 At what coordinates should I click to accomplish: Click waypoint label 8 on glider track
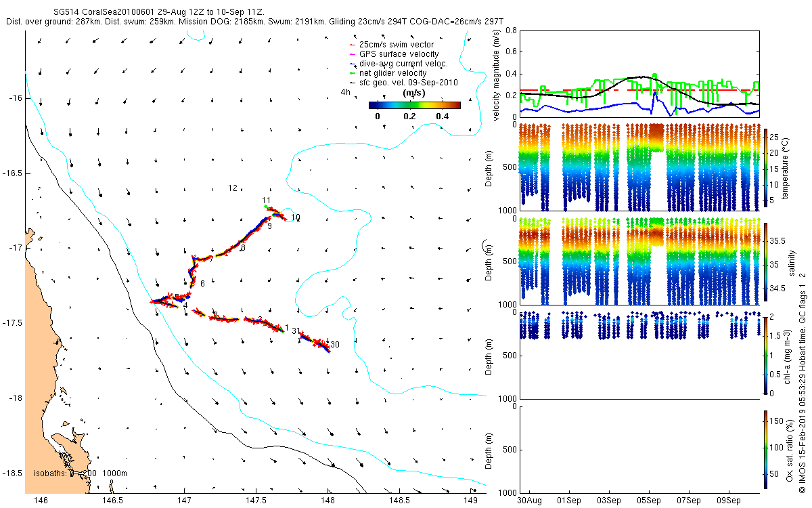243,249
